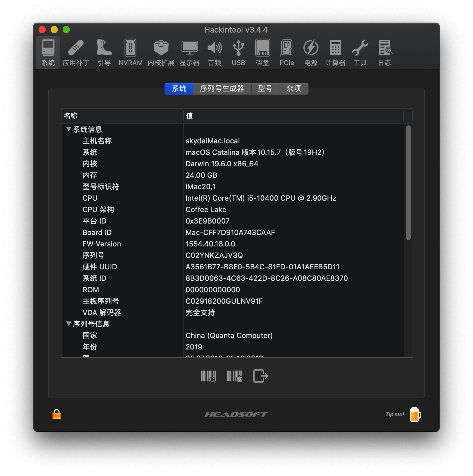Click the 完全支持 value
The image size is (473, 476).
coord(200,312)
